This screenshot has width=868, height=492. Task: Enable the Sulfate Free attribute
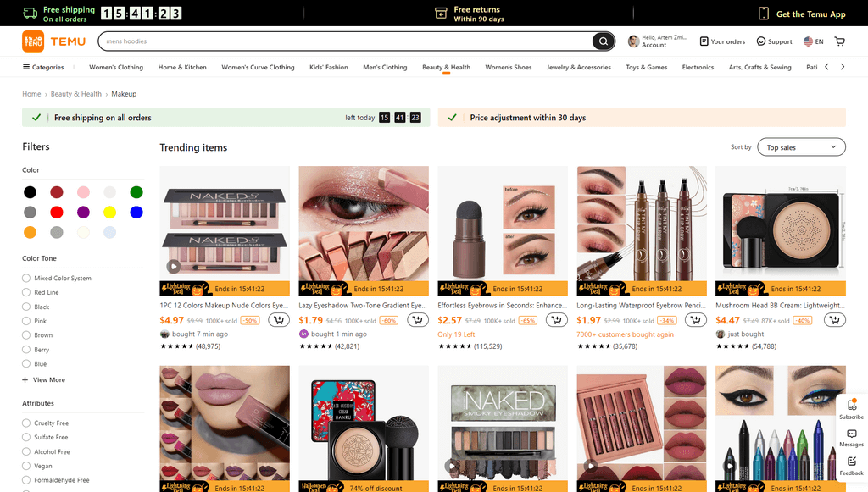click(26, 437)
